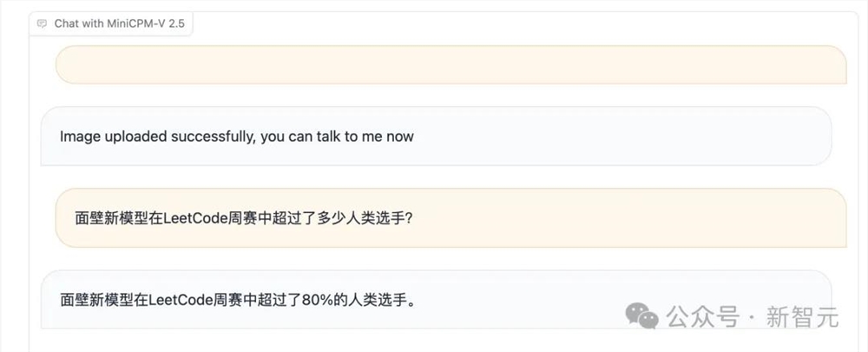The width and height of the screenshot is (868, 352).
Task: Click the chat bubble icon beside Chat label
Action: (x=42, y=23)
